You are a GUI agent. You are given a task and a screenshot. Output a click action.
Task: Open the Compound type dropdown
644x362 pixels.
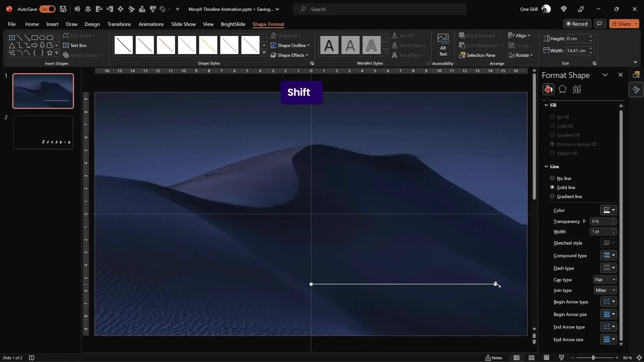608,255
